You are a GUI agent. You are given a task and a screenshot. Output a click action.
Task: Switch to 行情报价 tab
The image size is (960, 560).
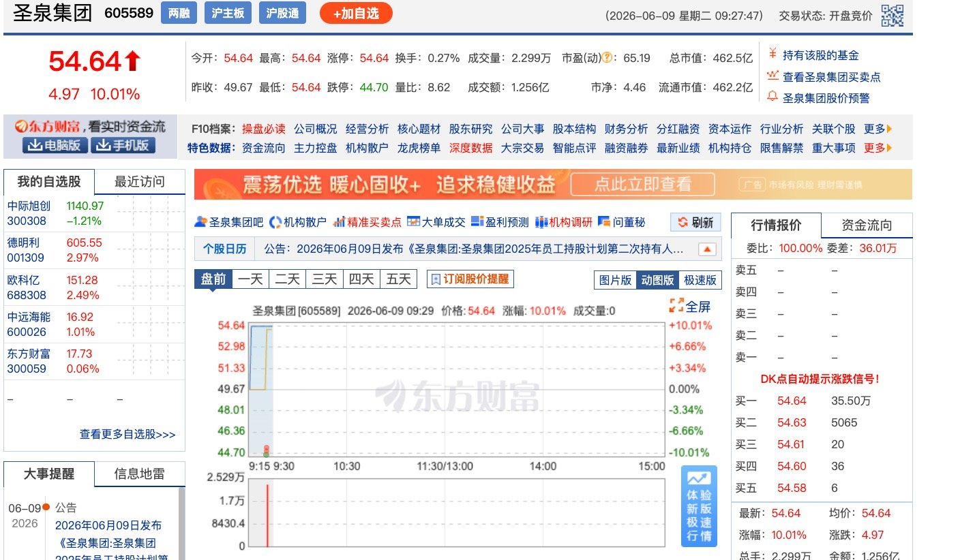point(776,225)
